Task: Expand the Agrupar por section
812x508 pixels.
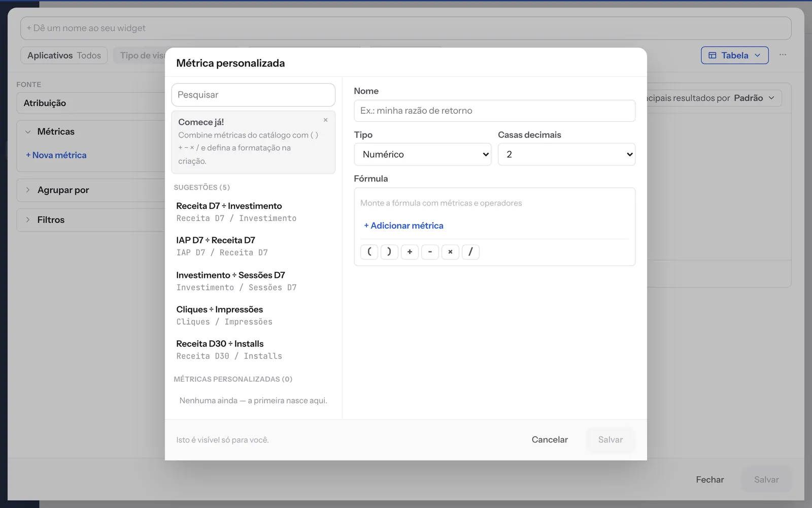Action: click(28, 190)
